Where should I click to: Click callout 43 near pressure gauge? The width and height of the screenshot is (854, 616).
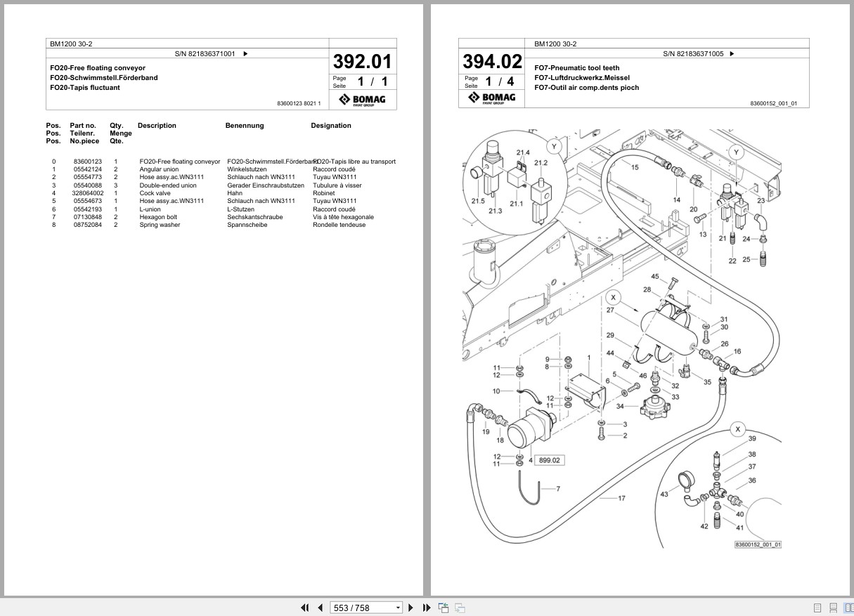coord(664,495)
